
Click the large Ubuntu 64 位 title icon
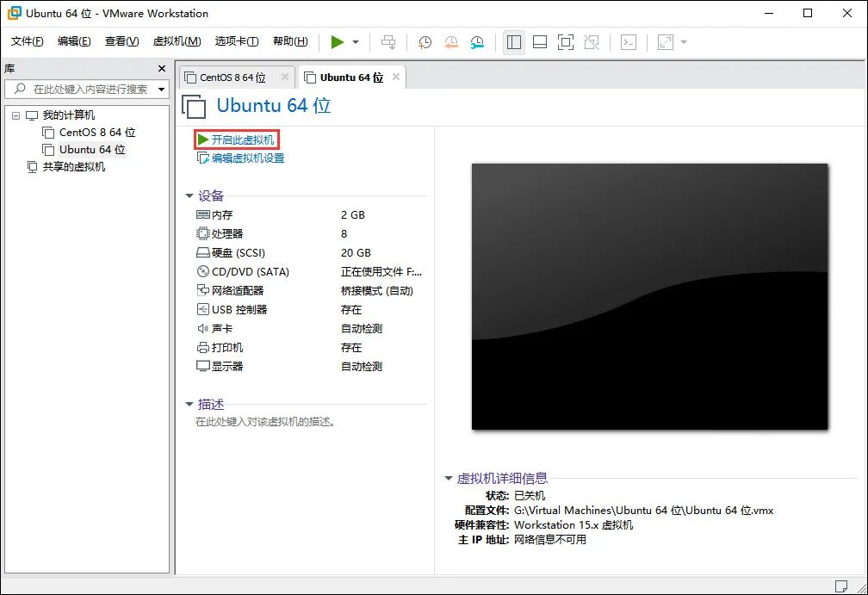[194, 106]
